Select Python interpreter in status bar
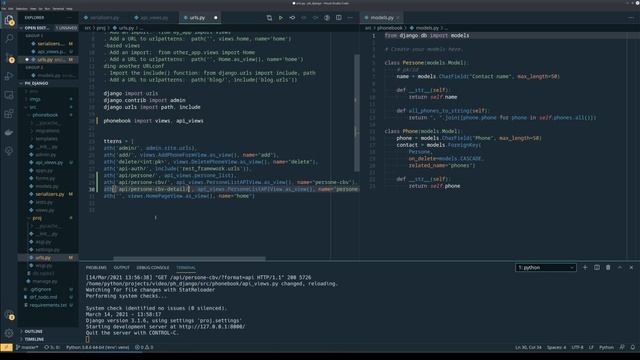This screenshot has height=360, width=640. coord(98,347)
